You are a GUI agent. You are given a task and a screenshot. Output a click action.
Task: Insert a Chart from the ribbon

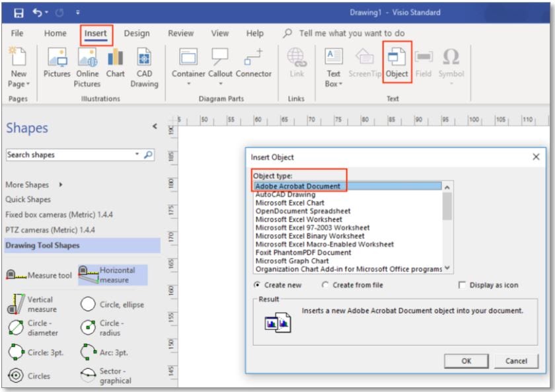point(116,62)
